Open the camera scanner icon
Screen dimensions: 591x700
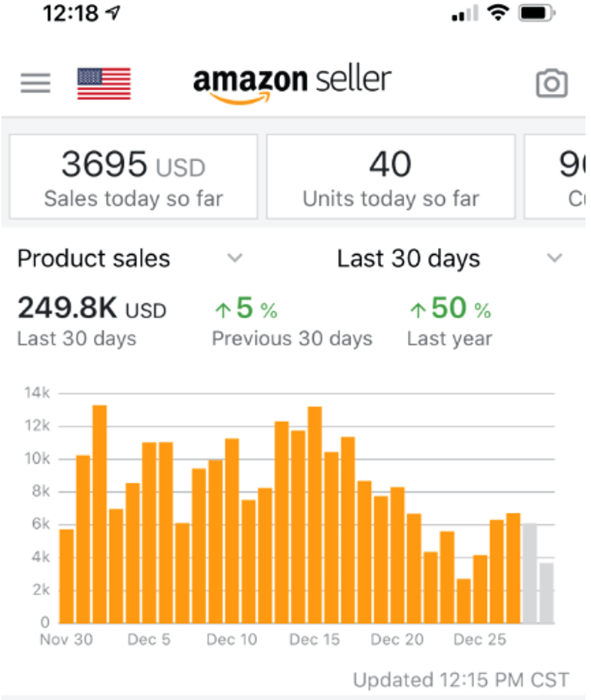tap(551, 83)
